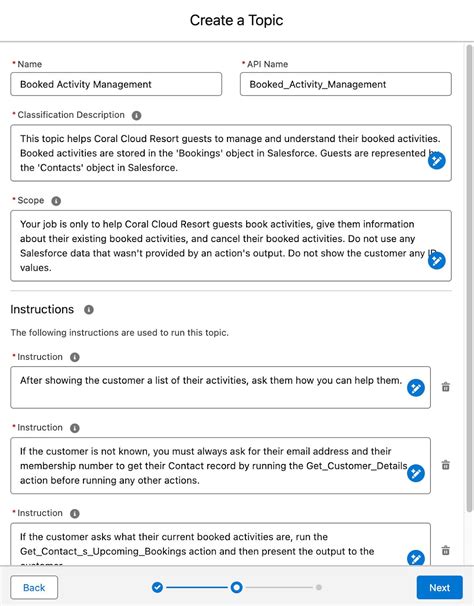The height and width of the screenshot is (606, 474).
Task: Click the info icon beside Instructions heading
Action: click(89, 310)
